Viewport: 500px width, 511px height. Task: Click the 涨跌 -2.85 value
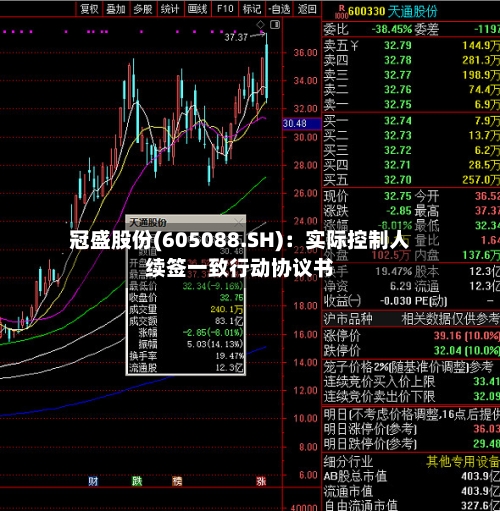(x=399, y=211)
